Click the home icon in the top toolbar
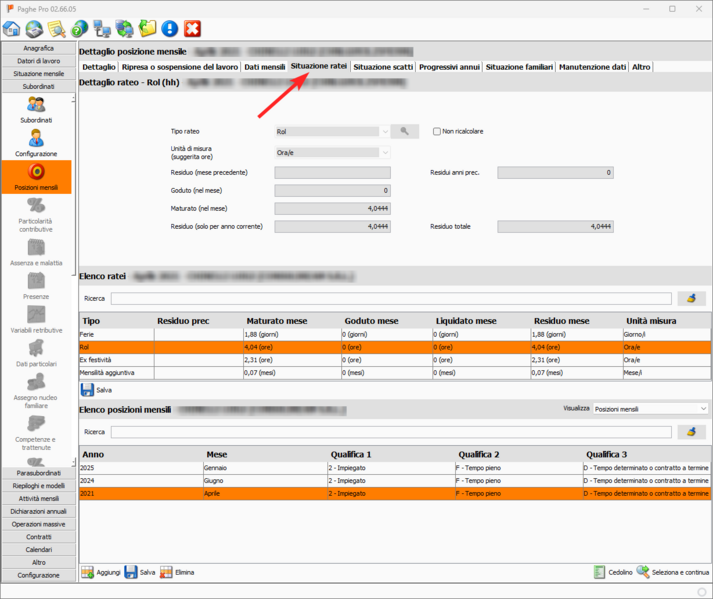The width and height of the screenshot is (713, 599). tap(13, 29)
